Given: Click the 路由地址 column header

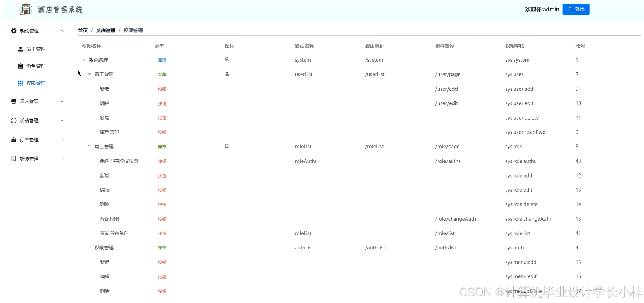Looking at the screenshot, I should pos(374,46).
